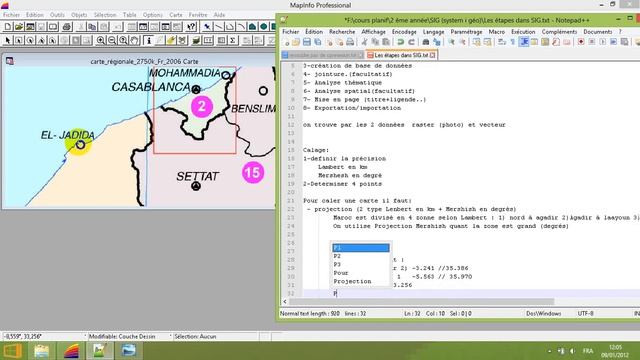
Task: Open the Encodage menu in Notepad++
Action: [x=404, y=32]
